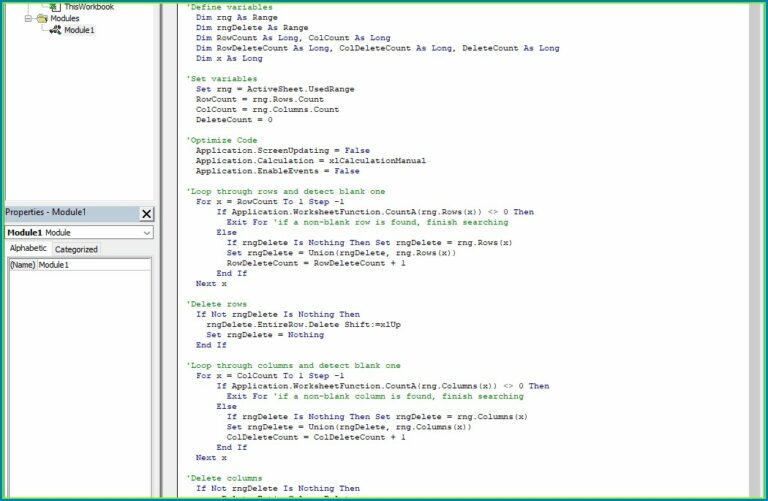This screenshot has height=501, width=768.
Task: Switch to the Categorized tab
Action: (x=76, y=249)
